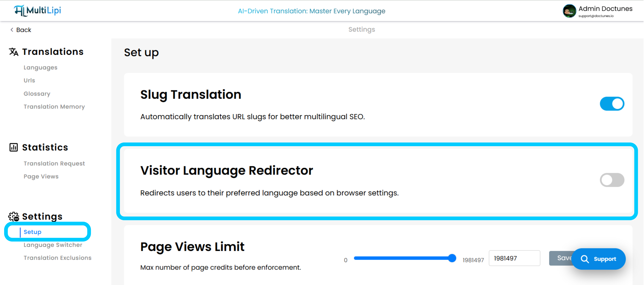This screenshot has height=285, width=644.
Task: Click the MultiLipi logo
Action: pyautogui.click(x=38, y=11)
